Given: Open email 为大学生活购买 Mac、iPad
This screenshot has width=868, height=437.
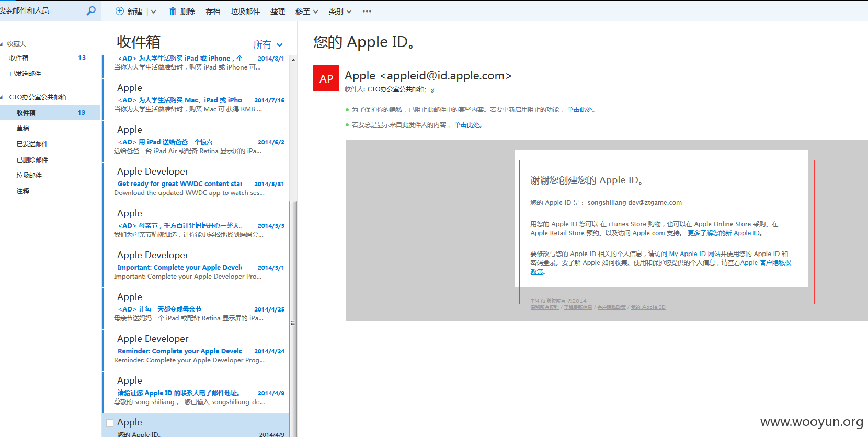Looking at the screenshot, I should pyautogui.click(x=196, y=98).
